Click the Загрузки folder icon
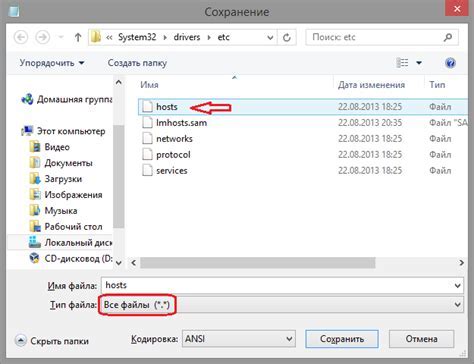The width and height of the screenshot is (474, 364). [34, 179]
